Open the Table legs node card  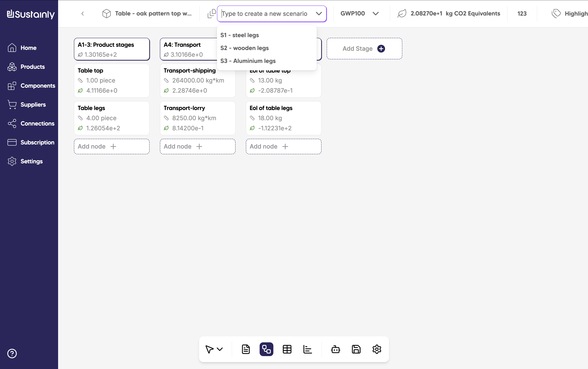[x=112, y=118]
